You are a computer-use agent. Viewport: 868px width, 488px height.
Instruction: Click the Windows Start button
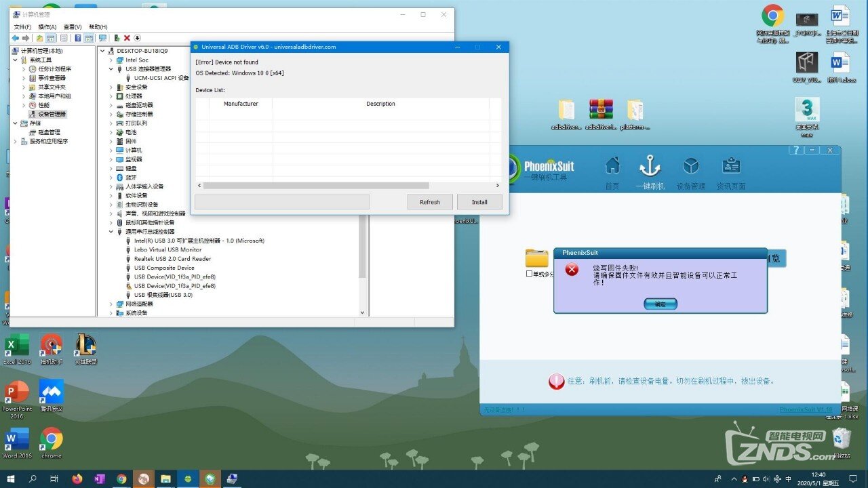click(x=11, y=479)
